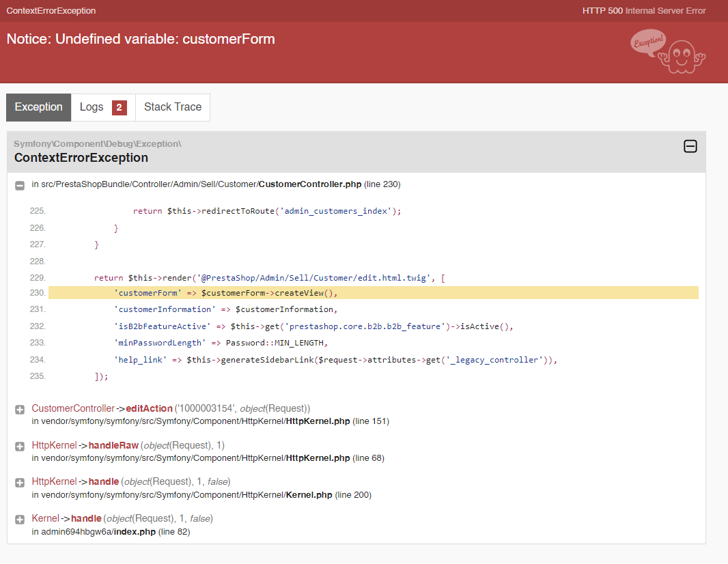This screenshot has width=728, height=564.
Task: Open the Stack Trace tab
Action: (x=173, y=107)
